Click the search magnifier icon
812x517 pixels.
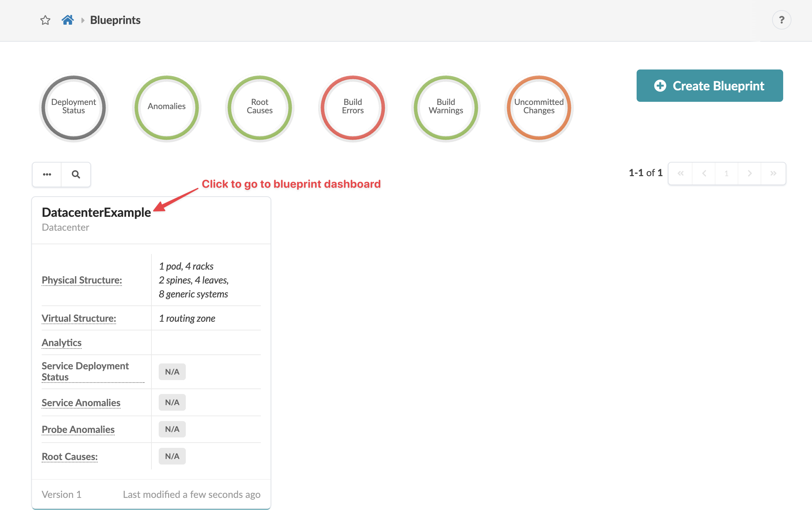(76, 174)
